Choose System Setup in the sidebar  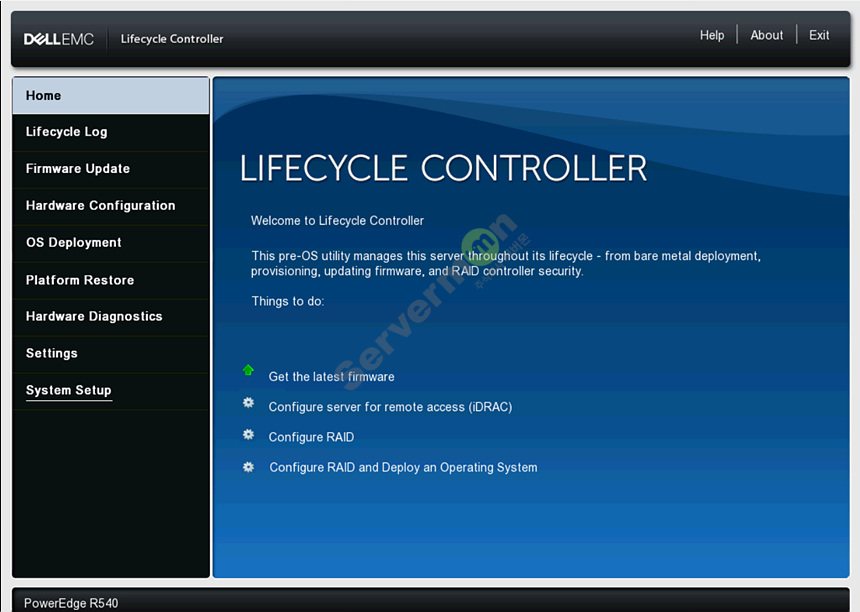(x=111, y=390)
